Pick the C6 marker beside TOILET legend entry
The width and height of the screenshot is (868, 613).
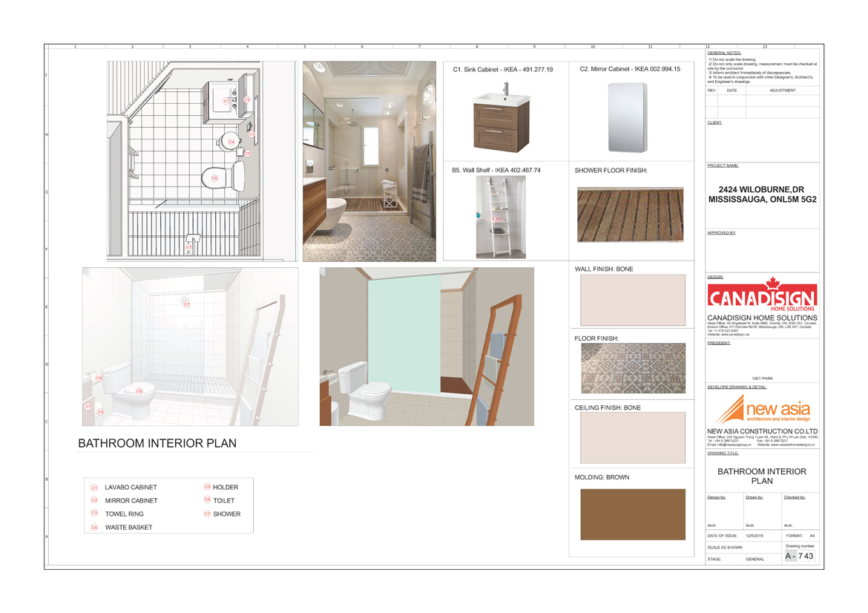click(x=208, y=501)
